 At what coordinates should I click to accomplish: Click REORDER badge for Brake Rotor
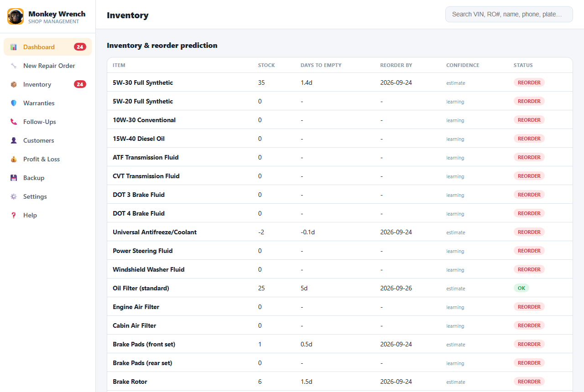click(529, 382)
